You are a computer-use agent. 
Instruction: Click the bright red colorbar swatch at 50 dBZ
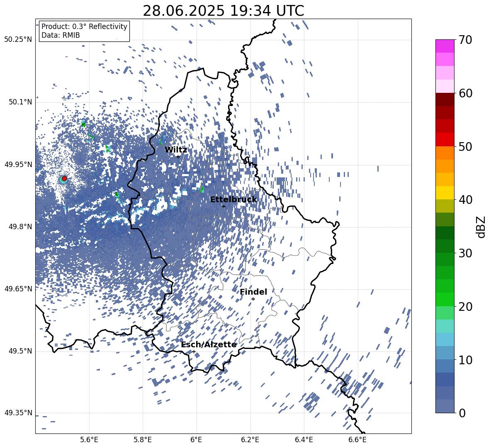(x=445, y=140)
